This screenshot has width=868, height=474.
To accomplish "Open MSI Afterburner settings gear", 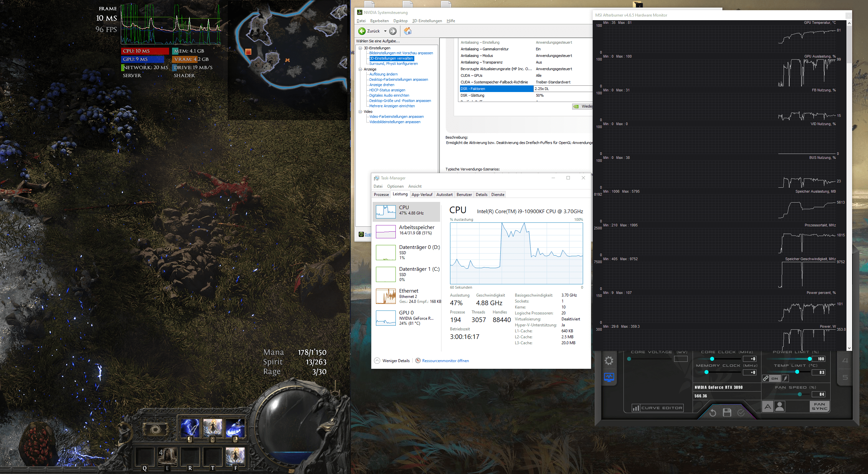I will [x=609, y=361].
